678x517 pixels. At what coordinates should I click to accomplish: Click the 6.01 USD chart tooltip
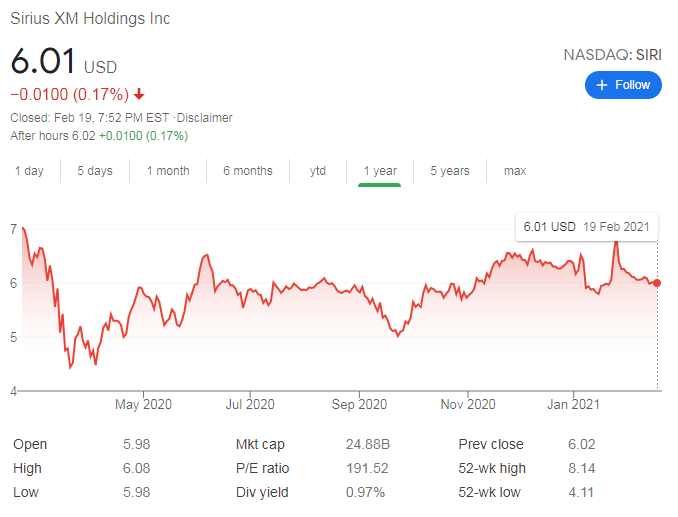587,227
